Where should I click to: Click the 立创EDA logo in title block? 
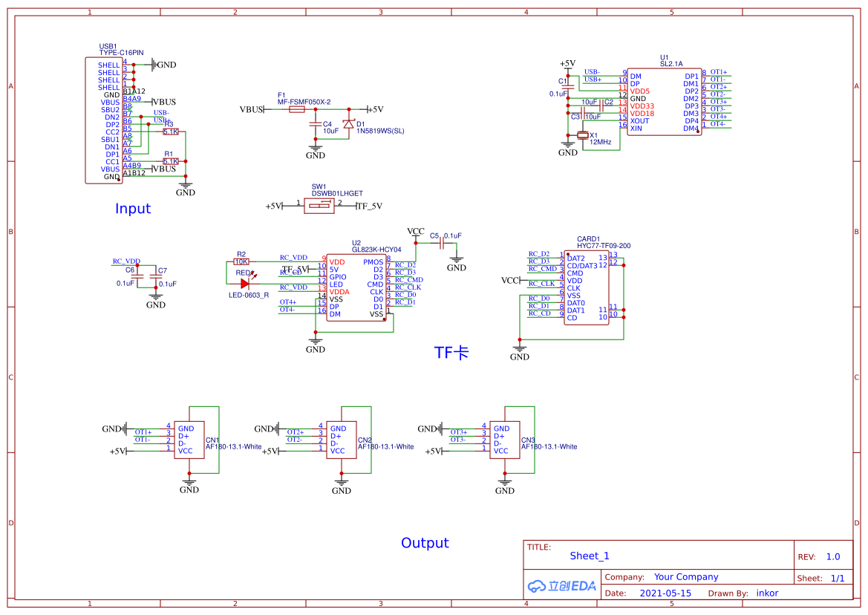(562, 585)
